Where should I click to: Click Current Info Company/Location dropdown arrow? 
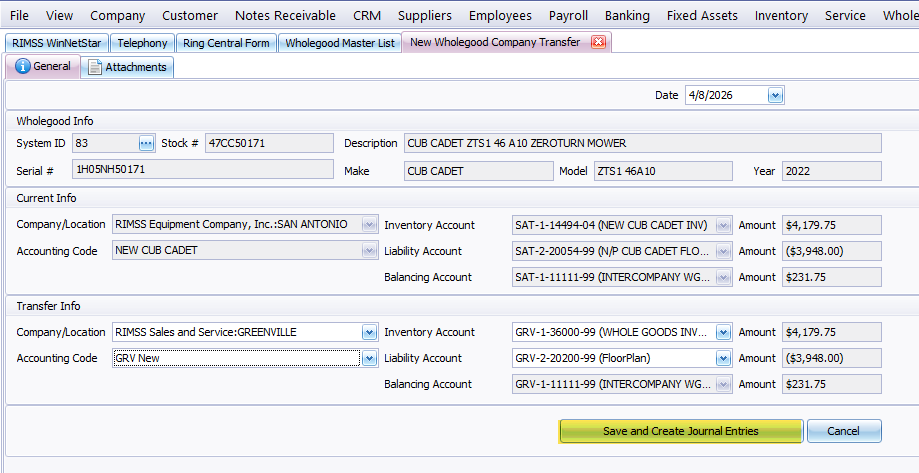point(369,224)
